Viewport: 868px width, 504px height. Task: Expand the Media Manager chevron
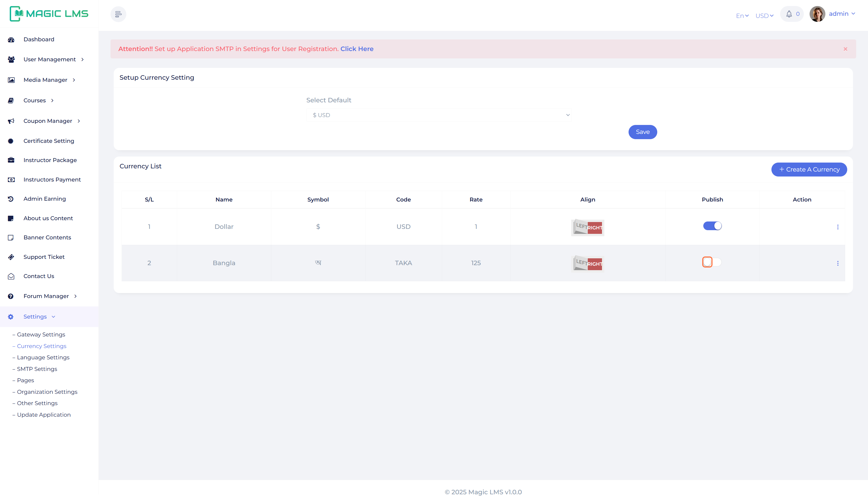point(74,80)
